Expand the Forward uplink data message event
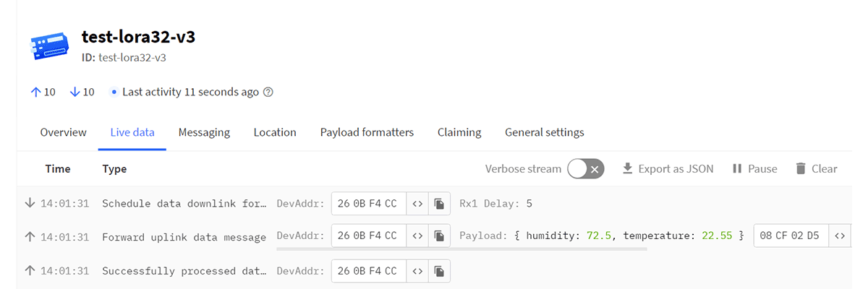The height and width of the screenshot is (289, 868). [x=434, y=236]
